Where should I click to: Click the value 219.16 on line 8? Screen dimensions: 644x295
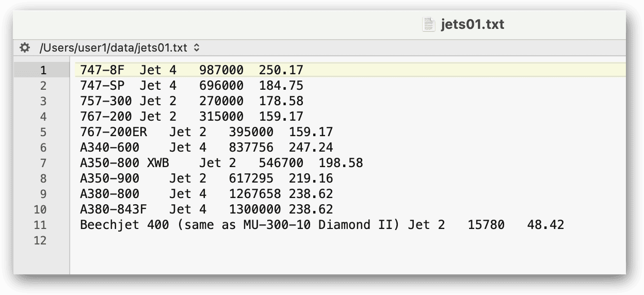[x=311, y=178]
